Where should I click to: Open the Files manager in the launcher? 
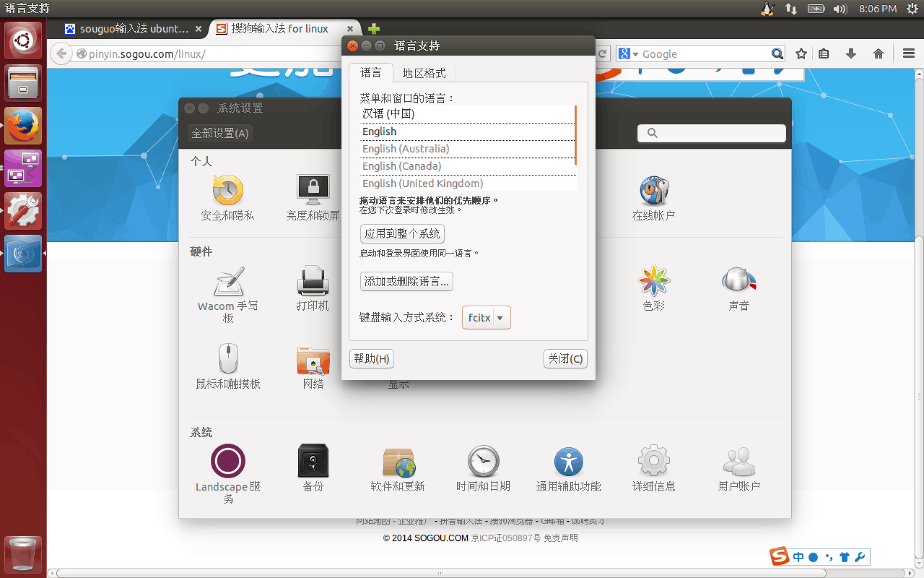point(23,83)
